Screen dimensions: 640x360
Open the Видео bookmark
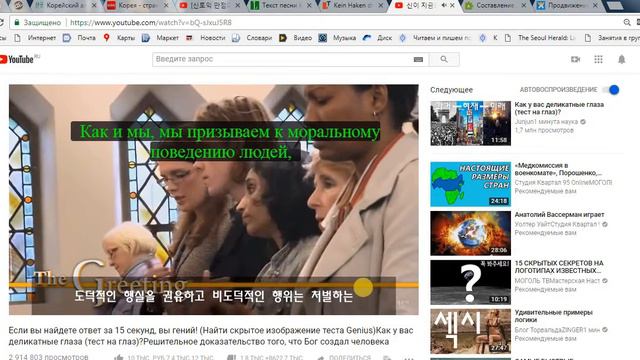click(296, 38)
